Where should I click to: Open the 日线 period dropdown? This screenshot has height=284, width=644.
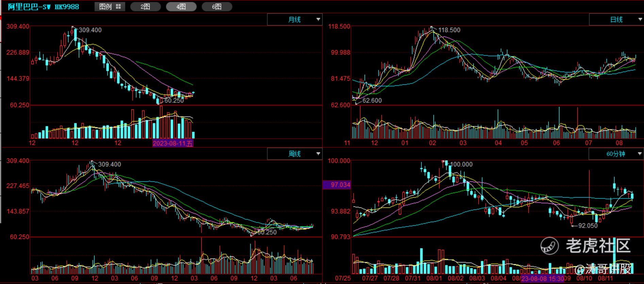pyautogui.click(x=616, y=20)
